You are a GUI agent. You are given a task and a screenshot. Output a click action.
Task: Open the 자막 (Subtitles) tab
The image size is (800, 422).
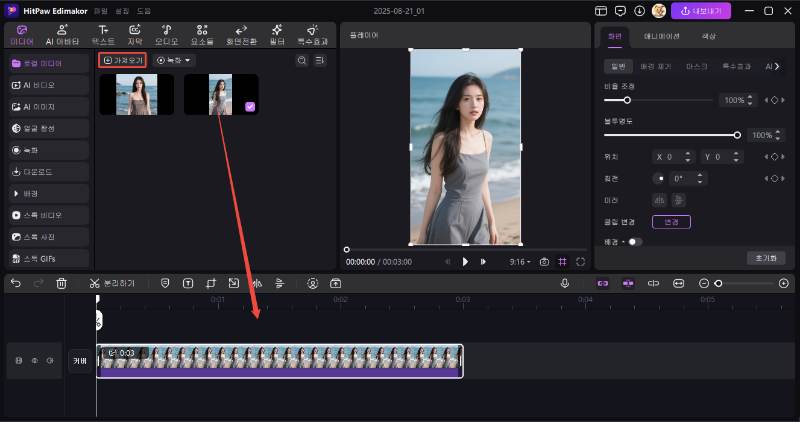pyautogui.click(x=135, y=35)
